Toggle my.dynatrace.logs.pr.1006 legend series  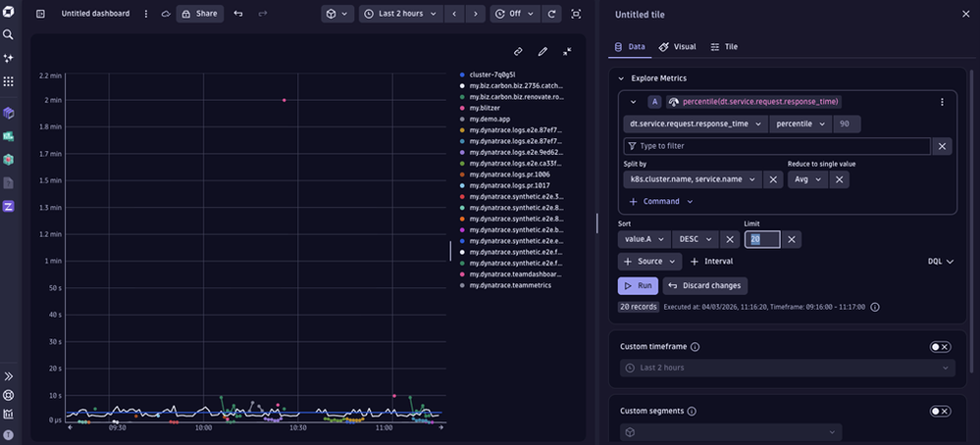point(507,174)
